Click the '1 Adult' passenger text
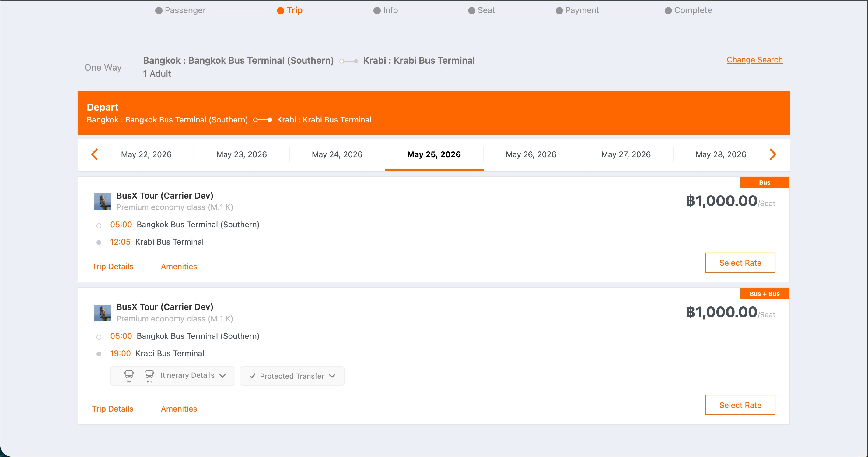This screenshot has width=868, height=457. (157, 74)
